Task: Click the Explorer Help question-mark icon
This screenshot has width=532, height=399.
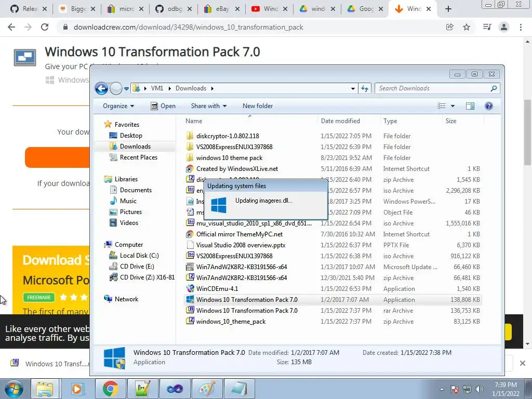Action: pos(488,106)
